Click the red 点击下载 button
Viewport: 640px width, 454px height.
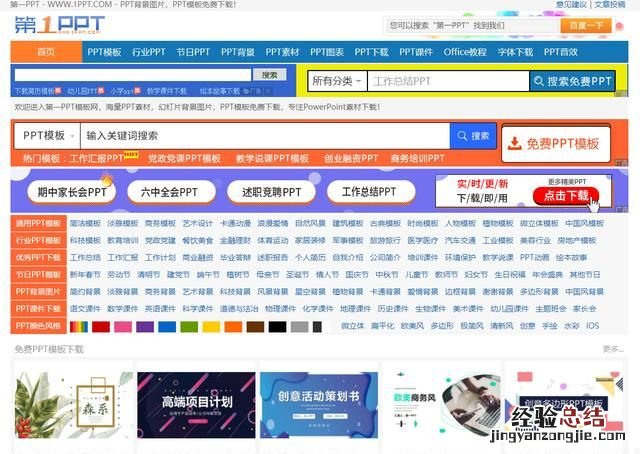566,196
